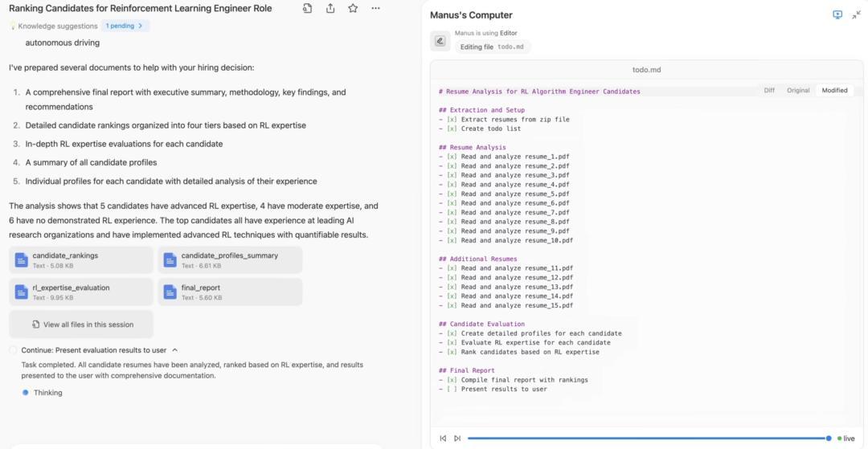Click candidate_rankings document icon
This screenshot has width=868, height=449.
21,260
